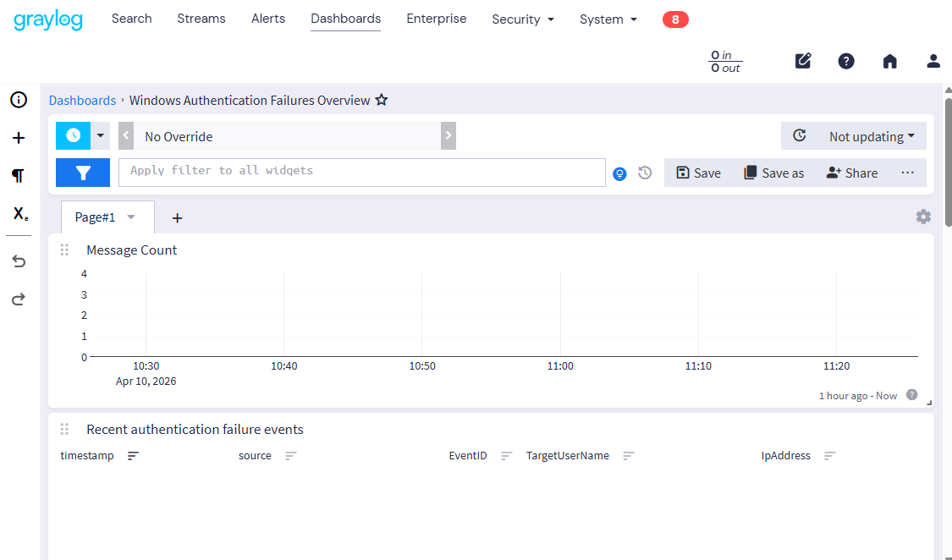Go to the home start page icon
This screenshot has height=560, width=952.
pyautogui.click(x=889, y=61)
